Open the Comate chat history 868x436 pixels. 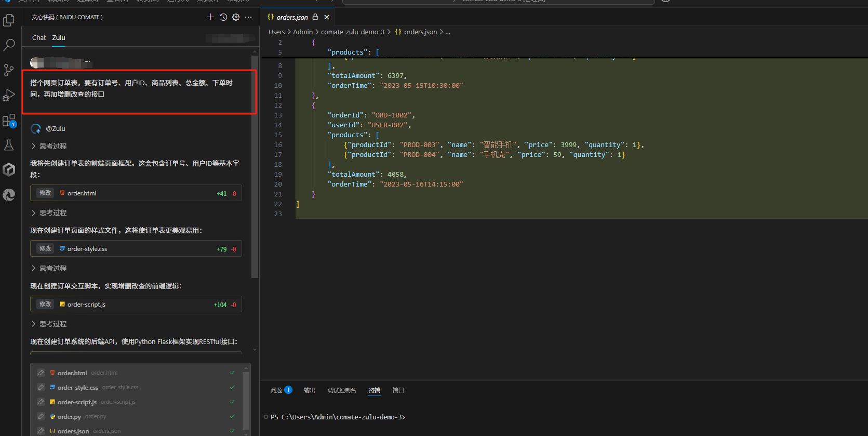pos(223,17)
